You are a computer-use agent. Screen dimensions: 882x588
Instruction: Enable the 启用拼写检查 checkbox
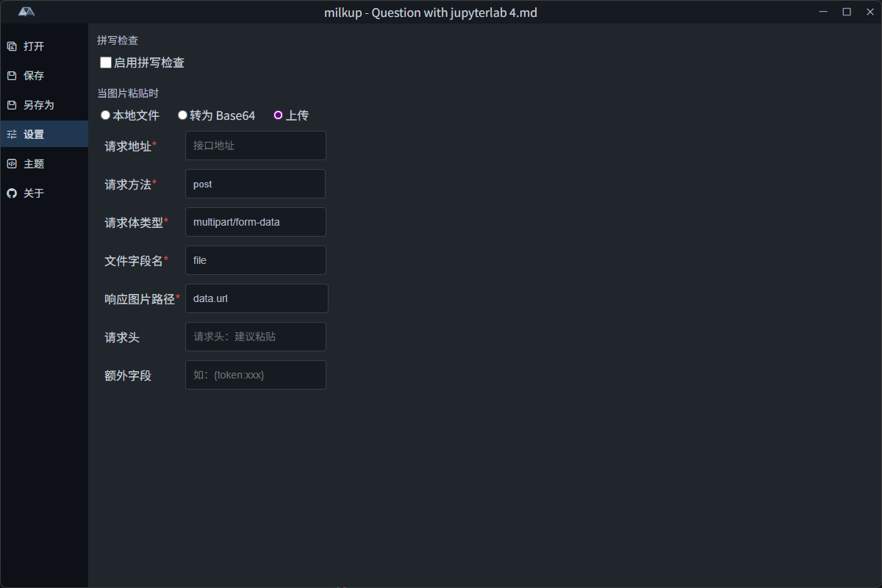[x=106, y=62]
